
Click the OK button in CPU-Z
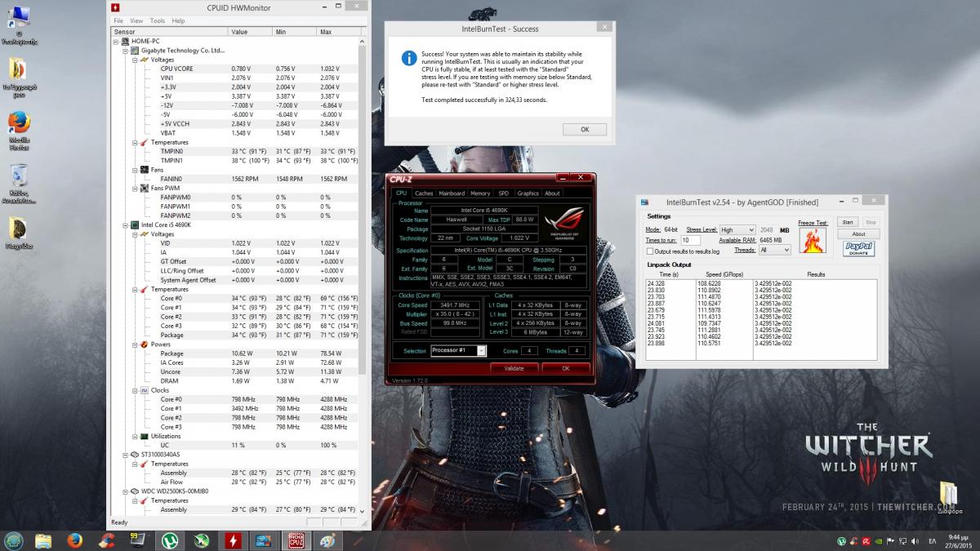click(565, 368)
